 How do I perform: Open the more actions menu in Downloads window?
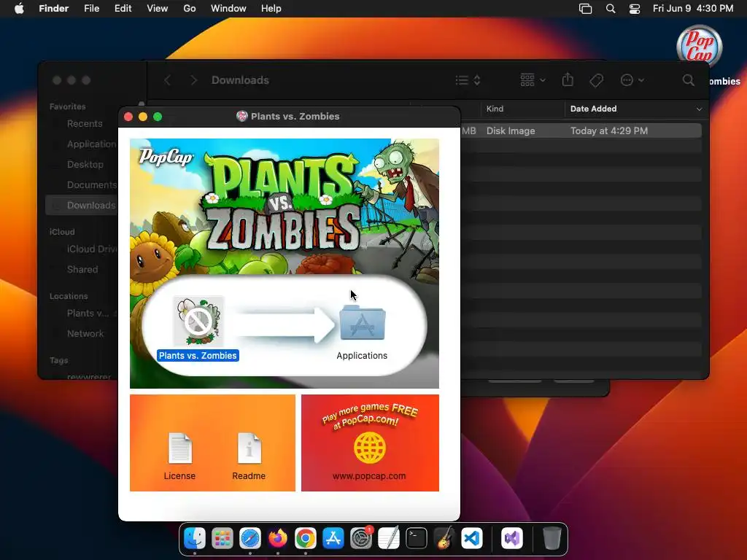coord(632,80)
